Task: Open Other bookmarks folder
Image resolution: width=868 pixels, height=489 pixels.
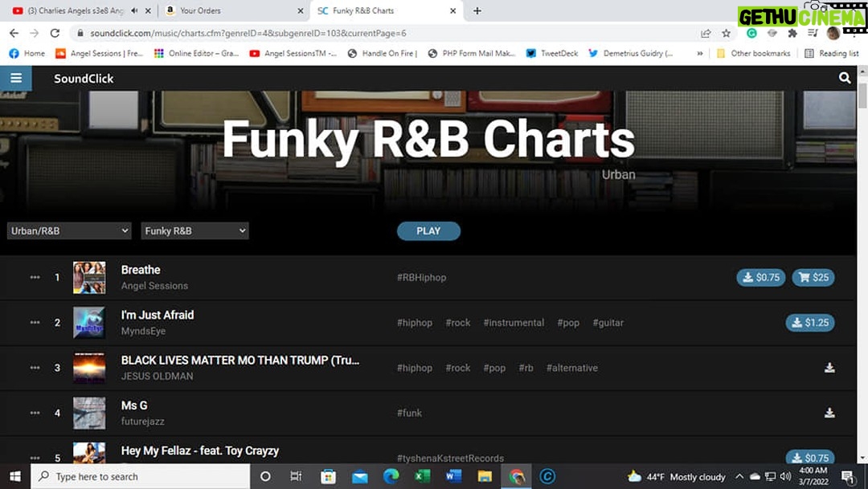Action: tap(753, 53)
